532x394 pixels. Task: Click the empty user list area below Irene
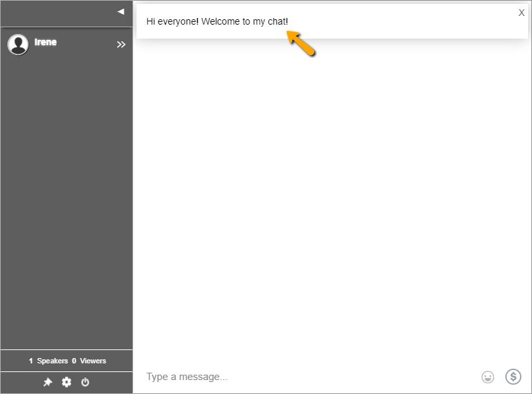(x=67, y=200)
